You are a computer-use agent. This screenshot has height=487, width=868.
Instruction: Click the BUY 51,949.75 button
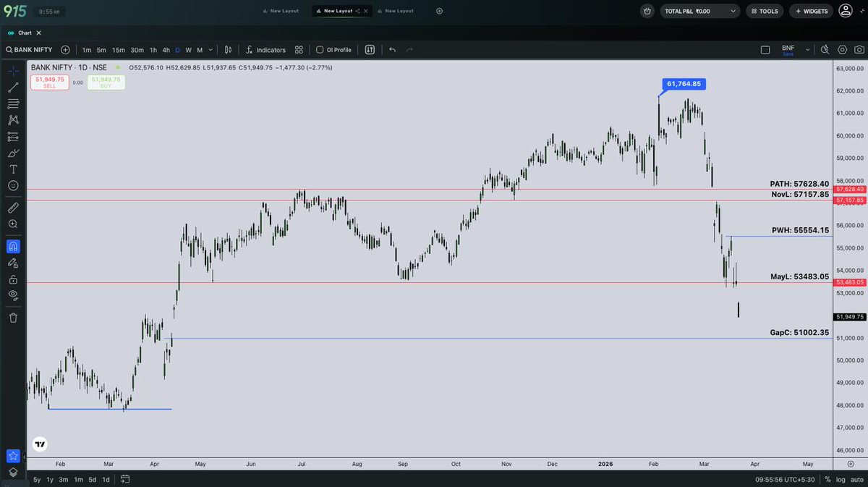click(106, 82)
